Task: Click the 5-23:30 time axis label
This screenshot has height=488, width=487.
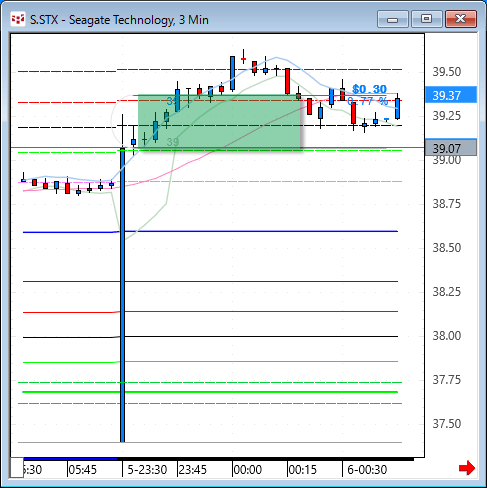Action: (147, 470)
